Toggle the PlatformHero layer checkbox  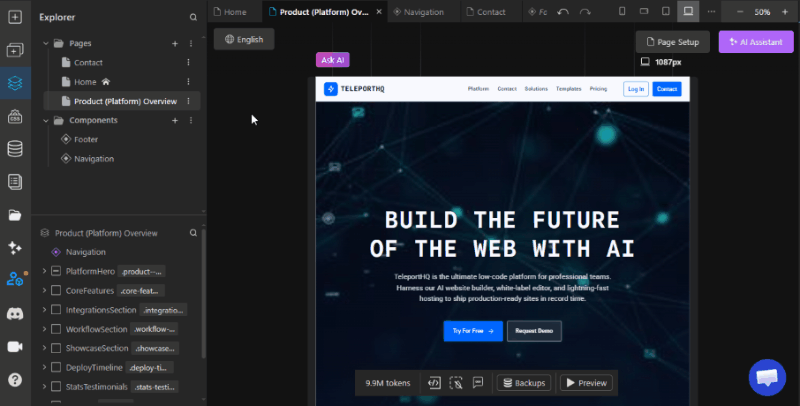pyautogui.click(x=56, y=271)
